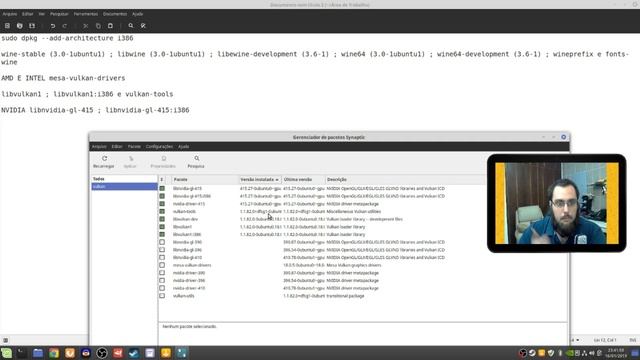Click the cut icon in text editor toolbar
This screenshot has height=360, width=640.
point(85,26)
